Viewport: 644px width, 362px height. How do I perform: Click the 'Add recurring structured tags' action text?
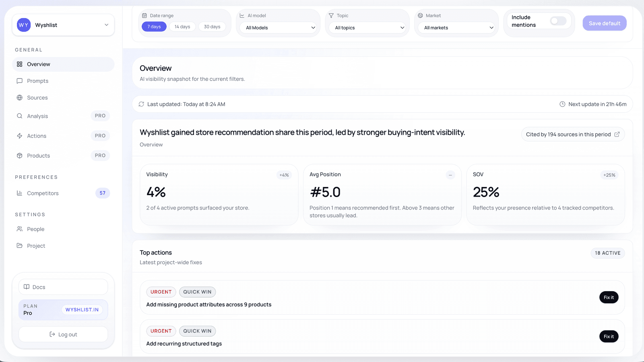click(x=184, y=343)
